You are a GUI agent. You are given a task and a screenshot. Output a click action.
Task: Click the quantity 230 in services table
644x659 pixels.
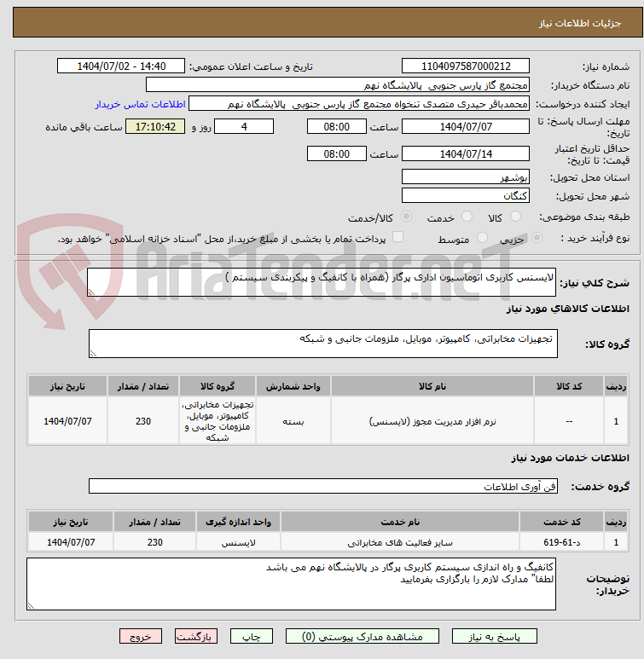[154, 542]
